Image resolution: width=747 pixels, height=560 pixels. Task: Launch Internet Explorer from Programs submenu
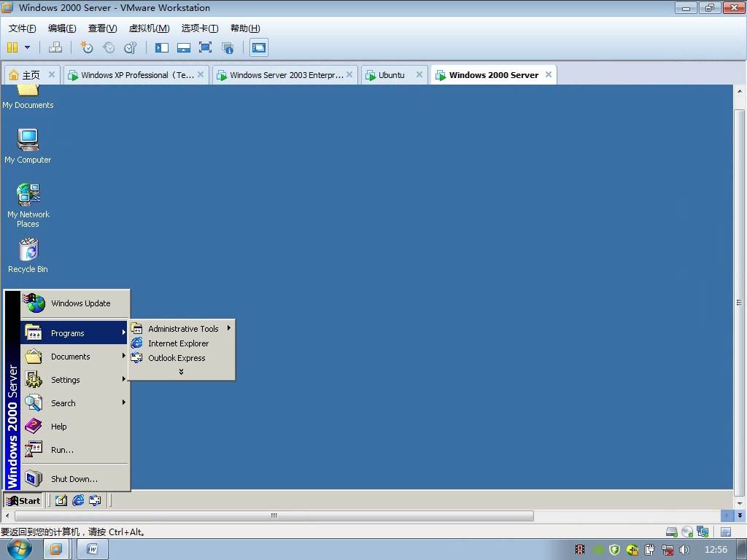(182, 343)
